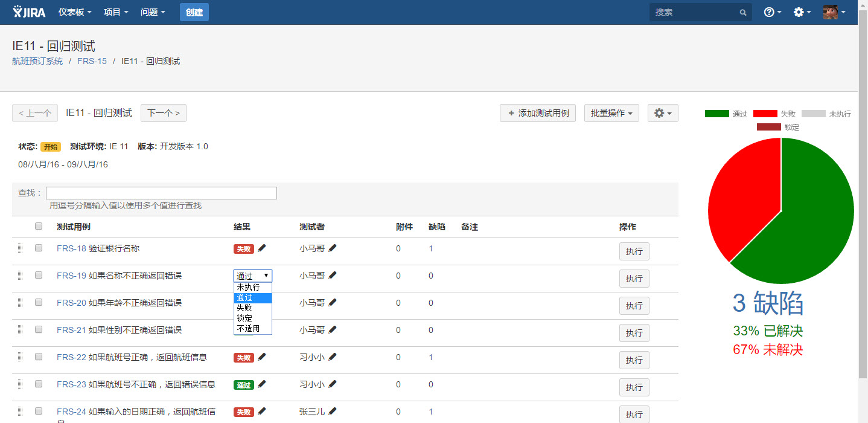Edit result pencil icon for FRS-18
Image resolution: width=868 pixels, height=423 pixels.
(261, 248)
